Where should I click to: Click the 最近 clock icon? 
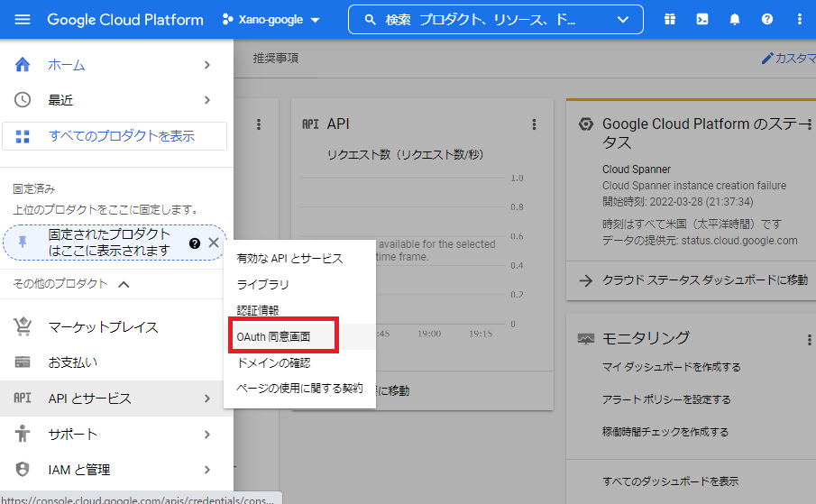click(23, 100)
